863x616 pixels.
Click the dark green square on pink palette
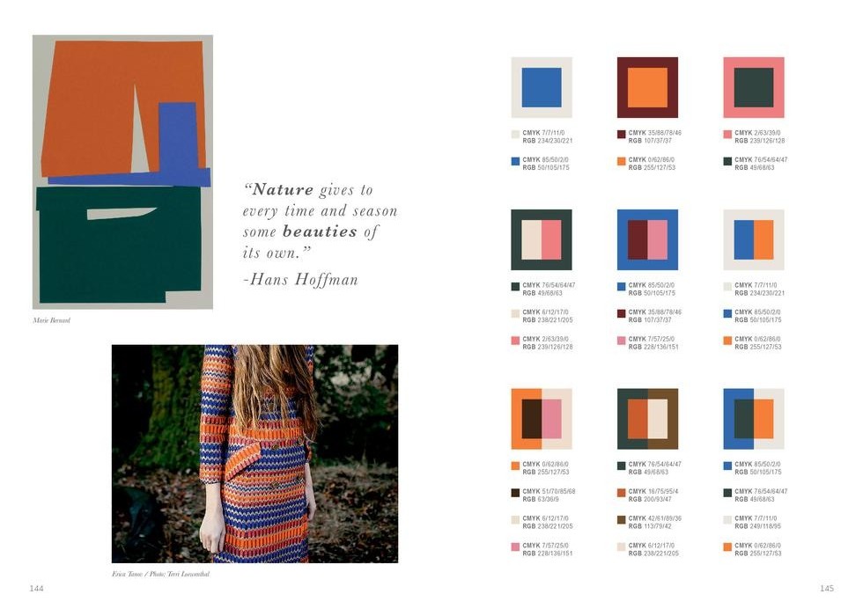pyautogui.click(x=754, y=87)
